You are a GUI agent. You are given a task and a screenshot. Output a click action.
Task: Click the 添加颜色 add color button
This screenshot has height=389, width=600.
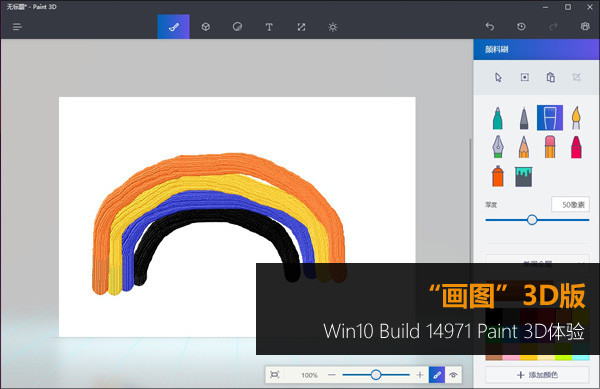click(x=537, y=375)
